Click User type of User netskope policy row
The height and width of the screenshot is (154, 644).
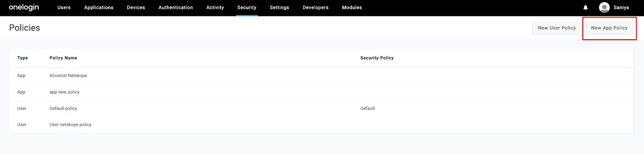coord(22,125)
